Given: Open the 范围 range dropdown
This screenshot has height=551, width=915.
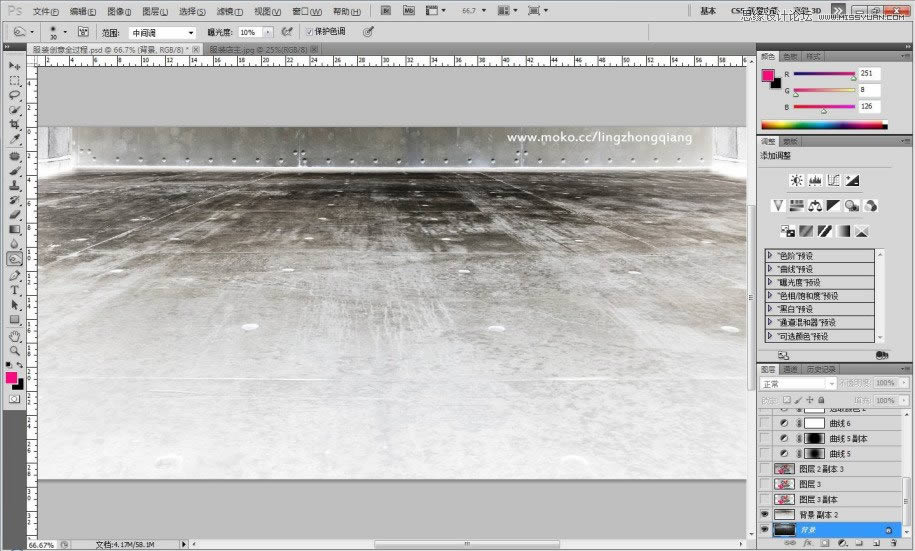Looking at the screenshot, I should click(x=162, y=32).
